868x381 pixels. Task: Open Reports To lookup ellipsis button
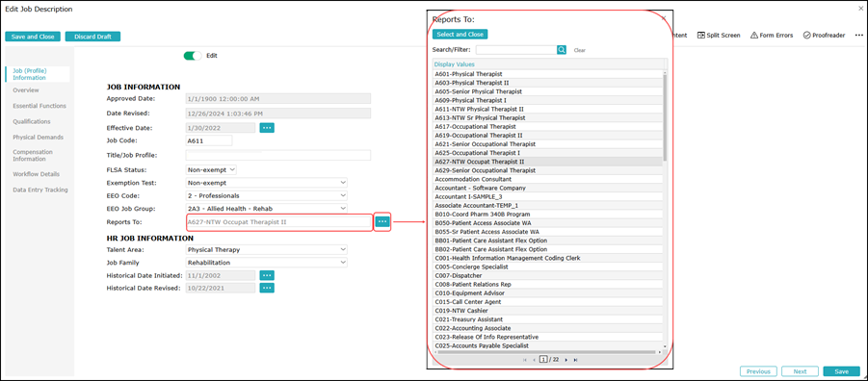[x=382, y=221]
